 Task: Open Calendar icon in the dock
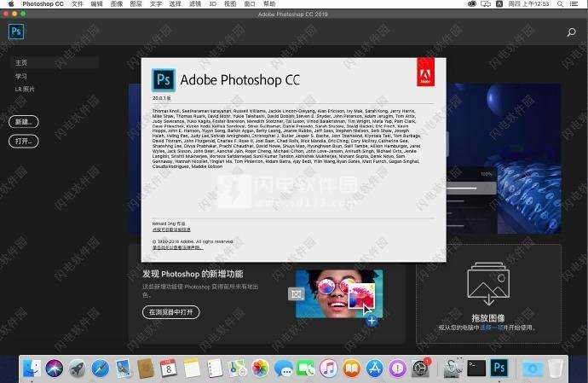pos(169,368)
